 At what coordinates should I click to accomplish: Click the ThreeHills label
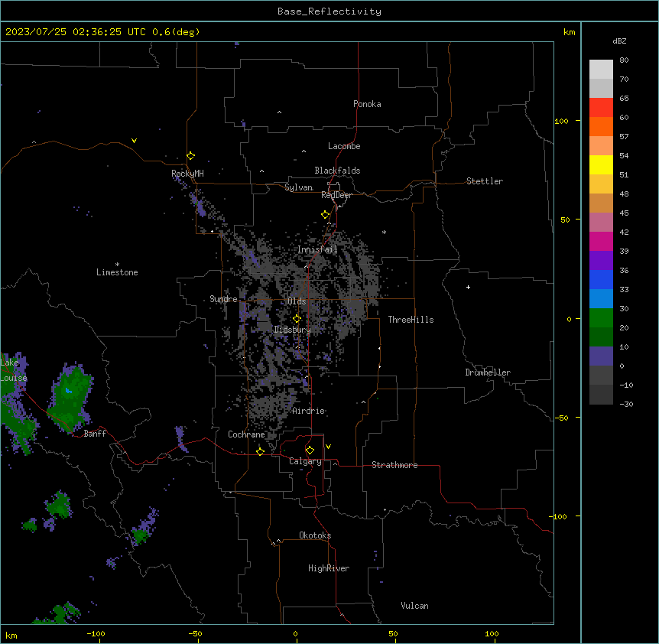pyautogui.click(x=411, y=320)
